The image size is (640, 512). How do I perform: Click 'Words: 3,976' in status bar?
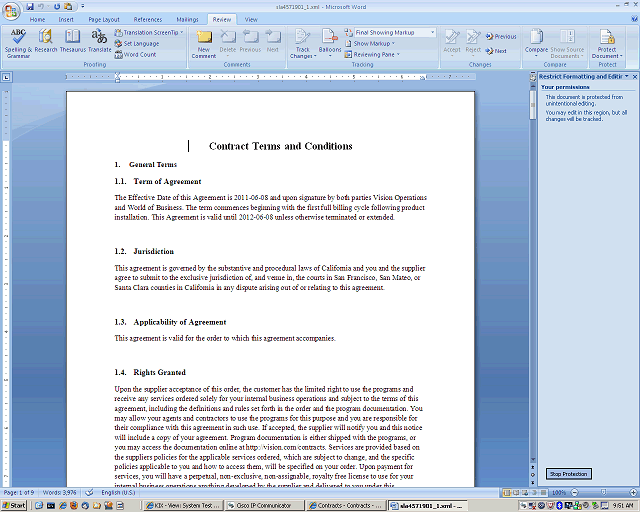coord(60,492)
